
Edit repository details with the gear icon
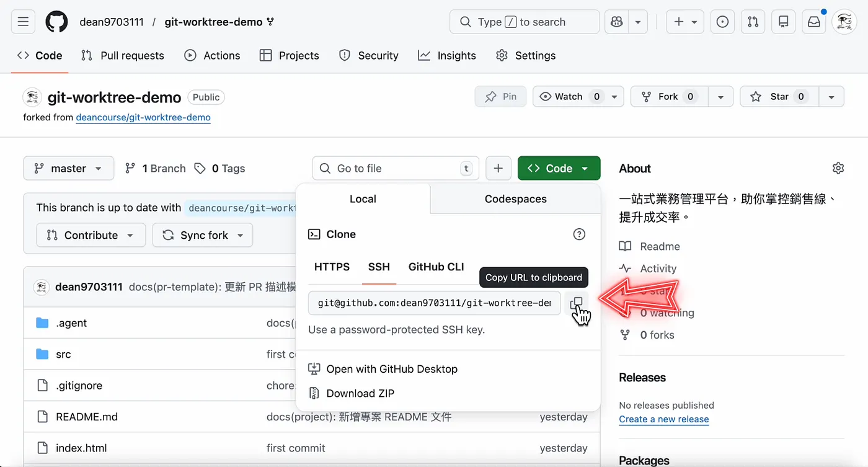tap(838, 168)
